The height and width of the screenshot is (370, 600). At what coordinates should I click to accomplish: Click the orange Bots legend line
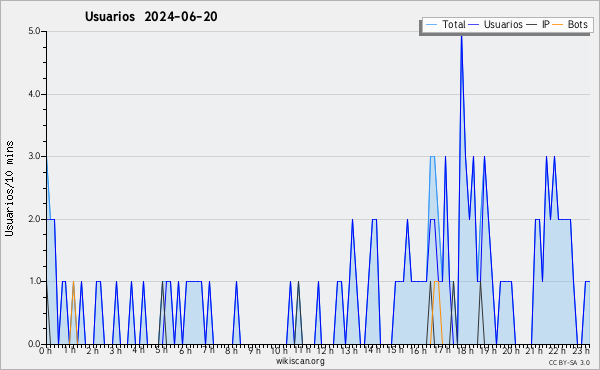tap(558, 25)
